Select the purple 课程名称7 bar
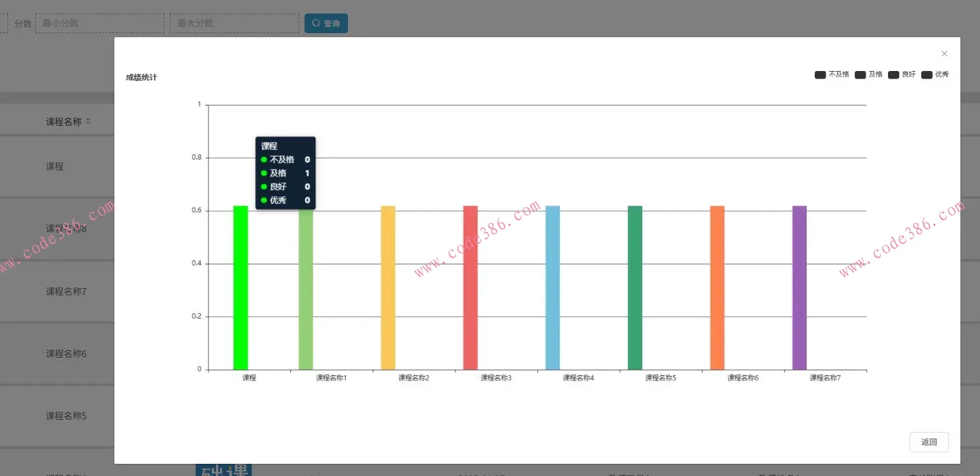Image resolution: width=980 pixels, height=476 pixels. 799,288
